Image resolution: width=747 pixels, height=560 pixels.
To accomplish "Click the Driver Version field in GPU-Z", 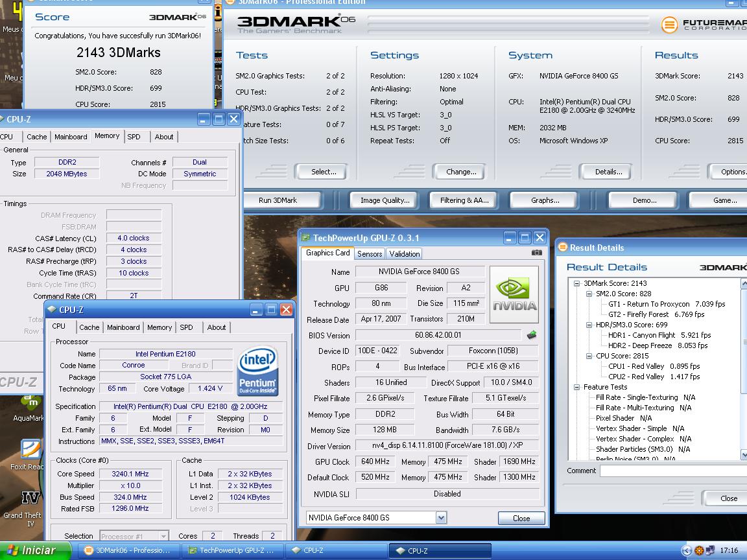I will (447, 446).
